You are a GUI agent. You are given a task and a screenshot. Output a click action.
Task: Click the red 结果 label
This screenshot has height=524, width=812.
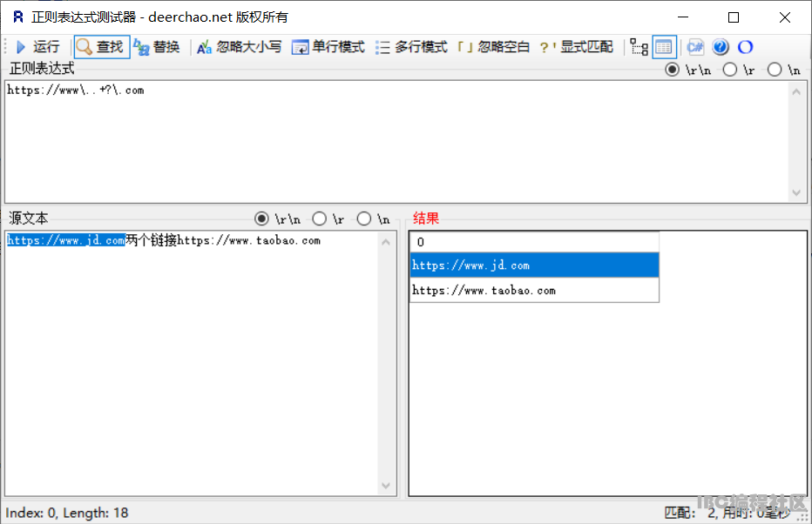click(426, 218)
